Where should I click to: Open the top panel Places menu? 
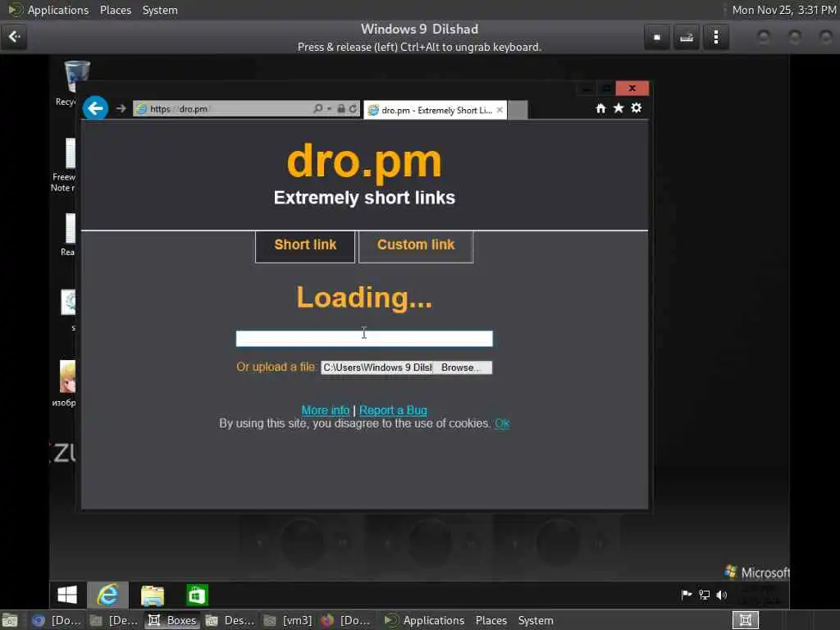pos(115,10)
